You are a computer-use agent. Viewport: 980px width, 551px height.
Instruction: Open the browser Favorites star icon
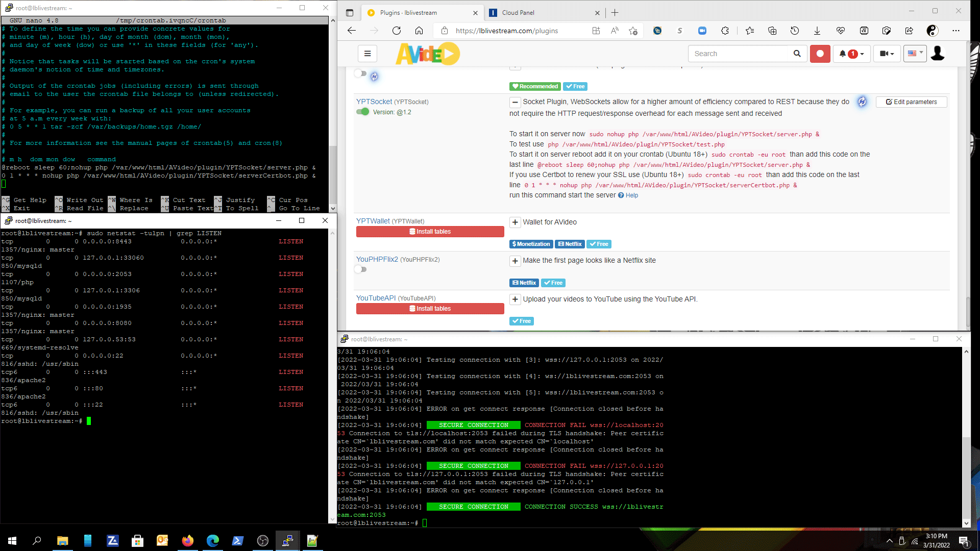point(749,31)
